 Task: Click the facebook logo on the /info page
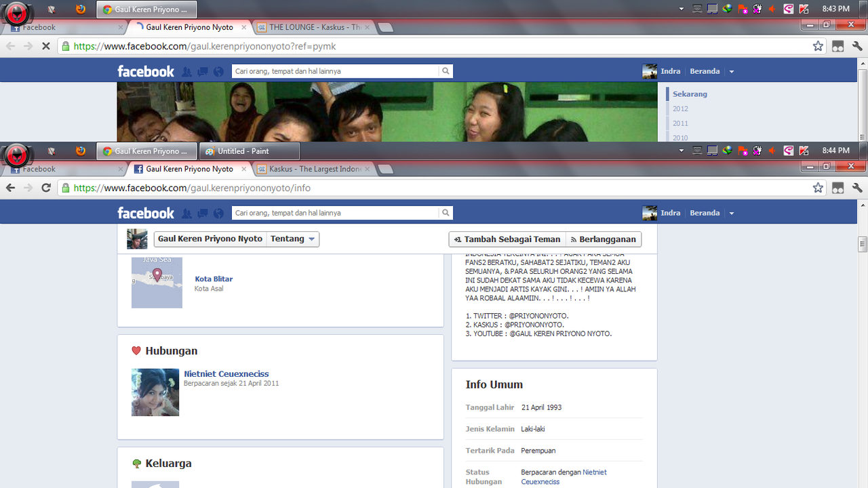pos(146,213)
